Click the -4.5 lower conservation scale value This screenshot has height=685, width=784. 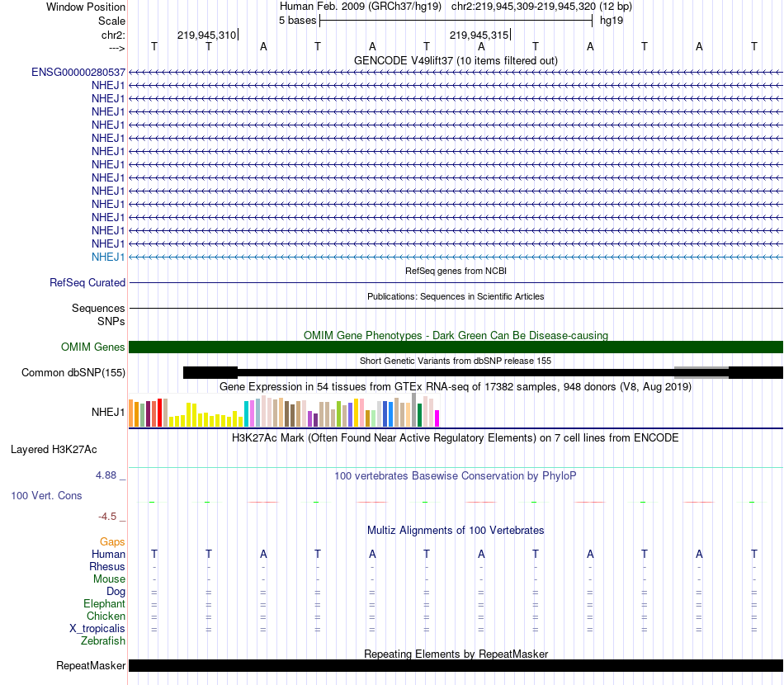[x=107, y=517]
